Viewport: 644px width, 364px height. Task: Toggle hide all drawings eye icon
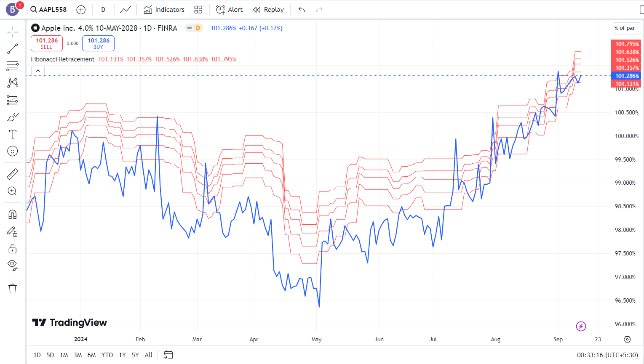[13, 265]
